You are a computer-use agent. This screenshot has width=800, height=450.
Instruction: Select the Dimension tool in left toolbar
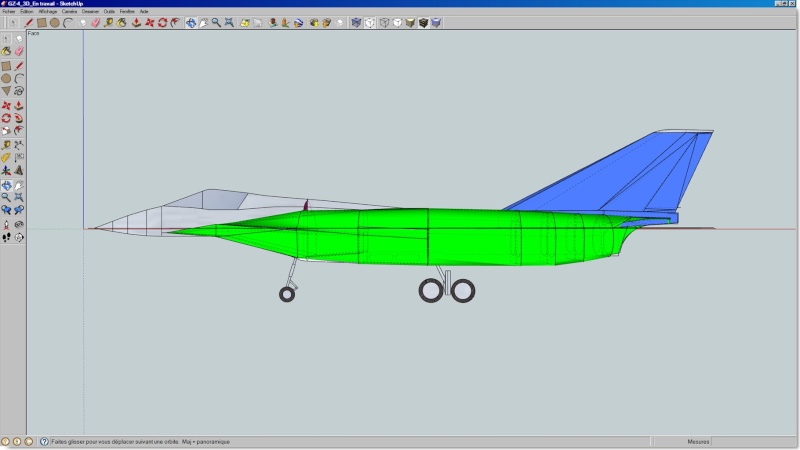tap(19, 145)
